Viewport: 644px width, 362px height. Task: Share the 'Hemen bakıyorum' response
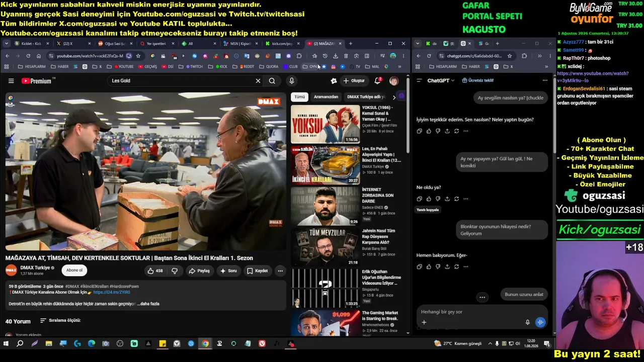click(447, 267)
